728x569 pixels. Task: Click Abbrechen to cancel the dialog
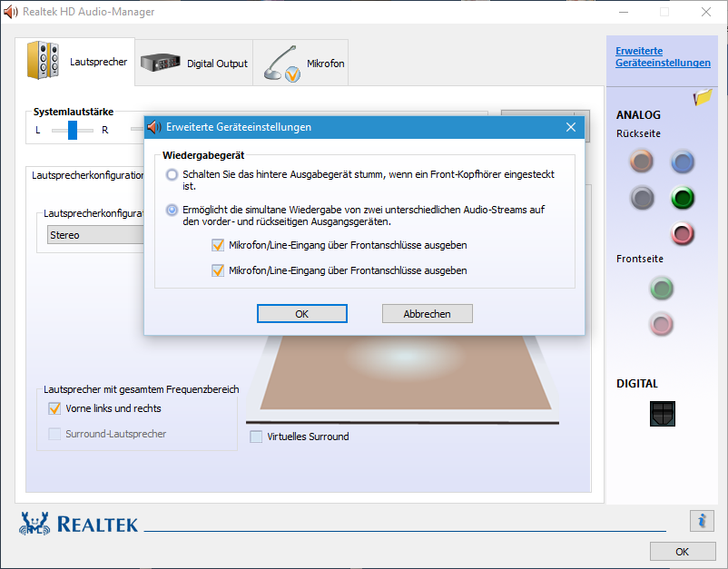coord(428,314)
